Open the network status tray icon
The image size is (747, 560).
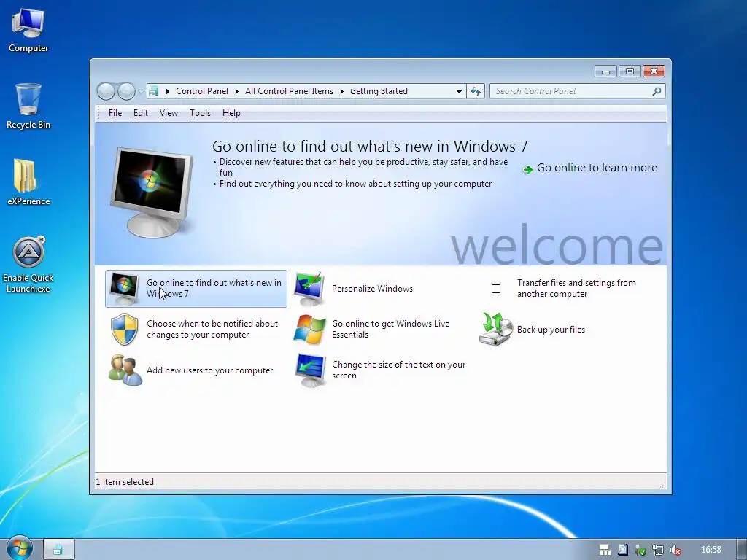(658, 550)
